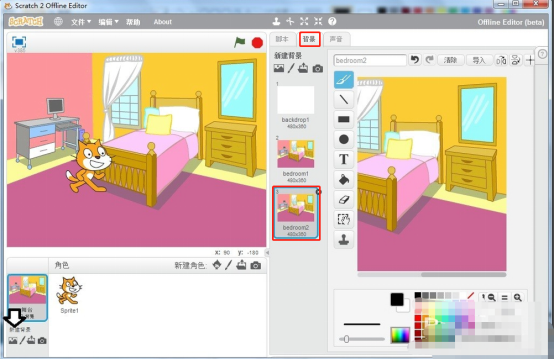Select the Ellipse tool
The height and width of the screenshot is (360, 554).
pos(344,139)
